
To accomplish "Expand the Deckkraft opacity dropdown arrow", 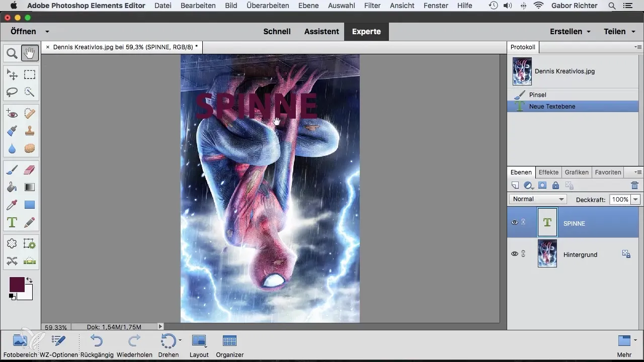I will [636, 200].
